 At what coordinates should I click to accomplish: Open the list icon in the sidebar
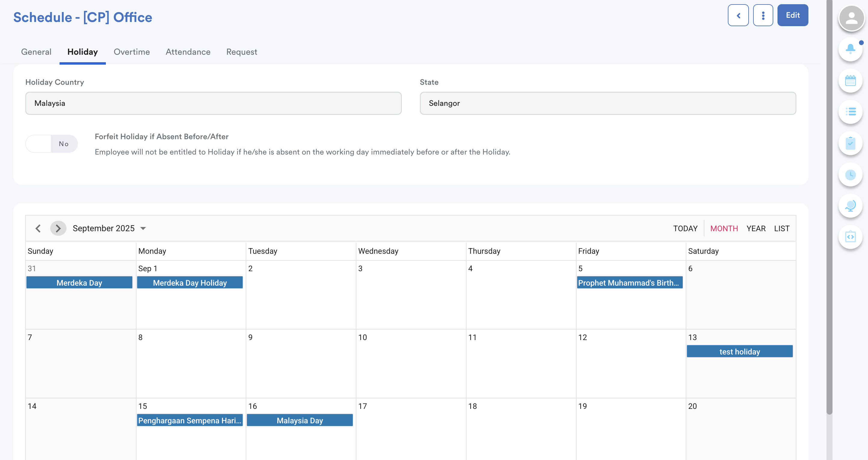point(850,112)
